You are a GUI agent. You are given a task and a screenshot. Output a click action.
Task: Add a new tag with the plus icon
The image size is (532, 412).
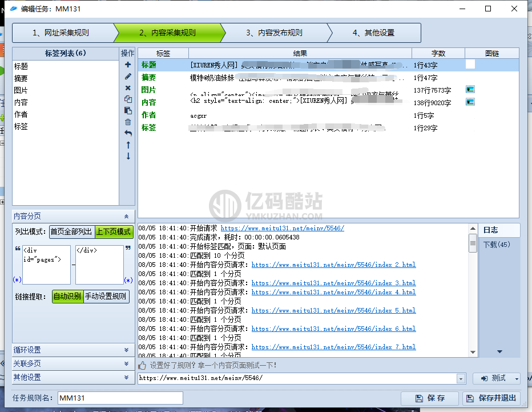point(128,65)
